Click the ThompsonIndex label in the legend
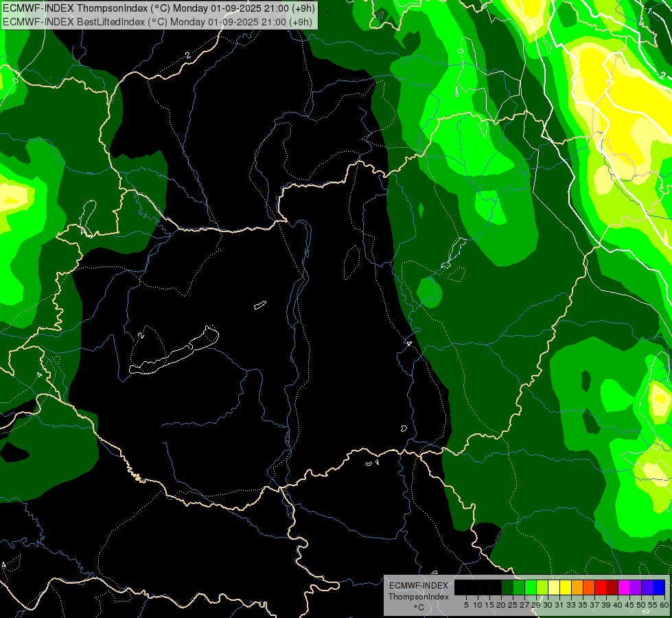This screenshot has width=672, height=618. (x=419, y=597)
